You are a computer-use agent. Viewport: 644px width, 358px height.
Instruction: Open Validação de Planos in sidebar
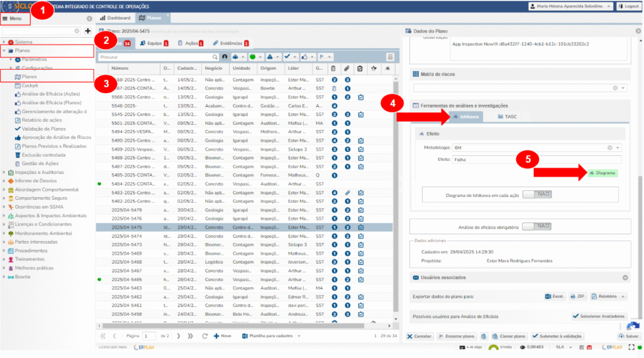click(x=43, y=129)
